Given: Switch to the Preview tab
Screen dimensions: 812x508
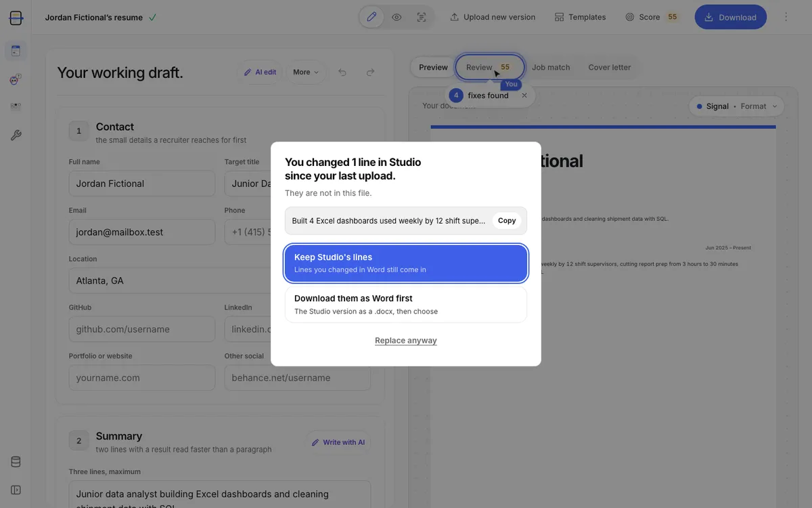Looking at the screenshot, I should click(x=433, y=67).
